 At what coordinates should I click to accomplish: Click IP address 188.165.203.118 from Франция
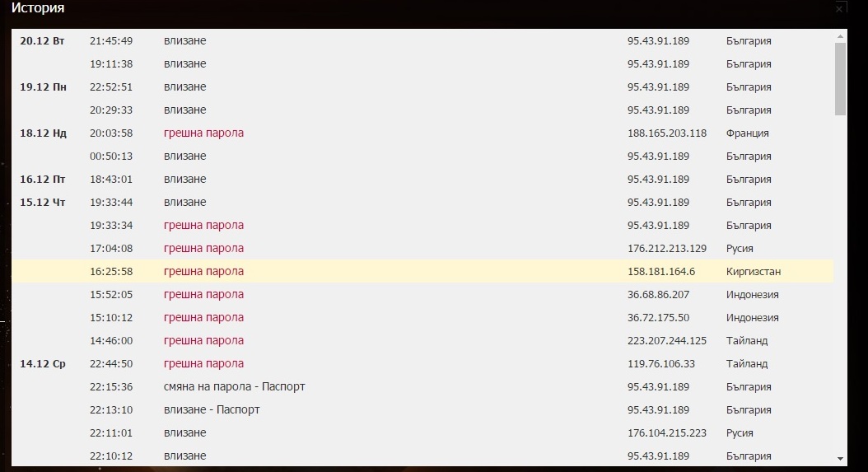click(666, 133)
